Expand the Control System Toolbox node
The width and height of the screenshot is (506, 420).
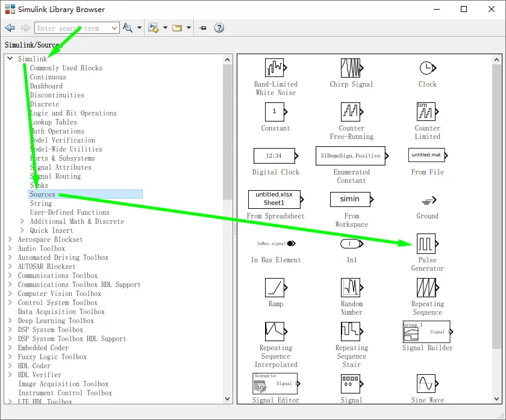[10, 302]
